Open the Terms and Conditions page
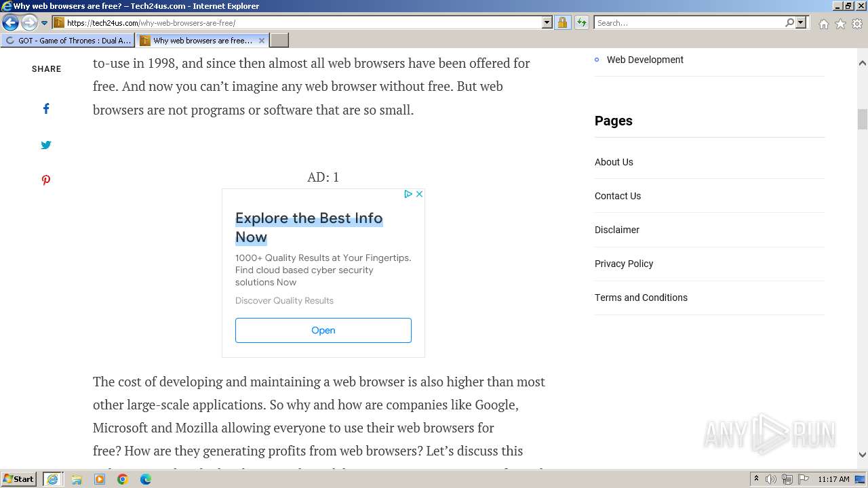Viewport: 868px width, 488px height. tap(641, 298)
